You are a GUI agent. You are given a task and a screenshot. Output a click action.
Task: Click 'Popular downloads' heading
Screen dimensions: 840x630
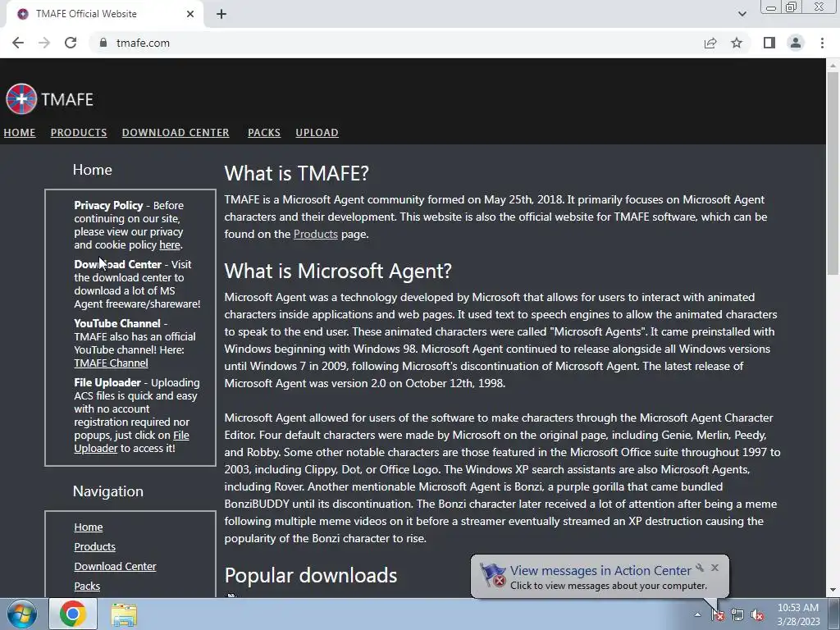pos(311,575)
